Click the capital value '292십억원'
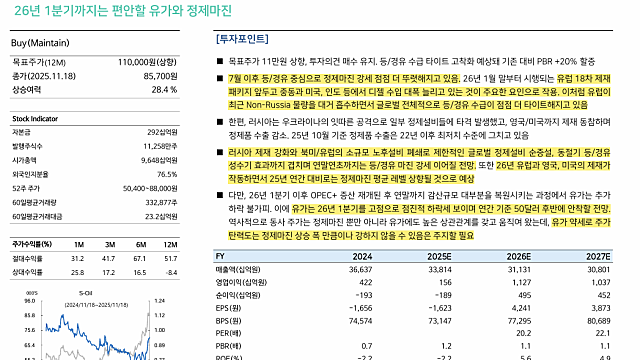 point(162,132)
